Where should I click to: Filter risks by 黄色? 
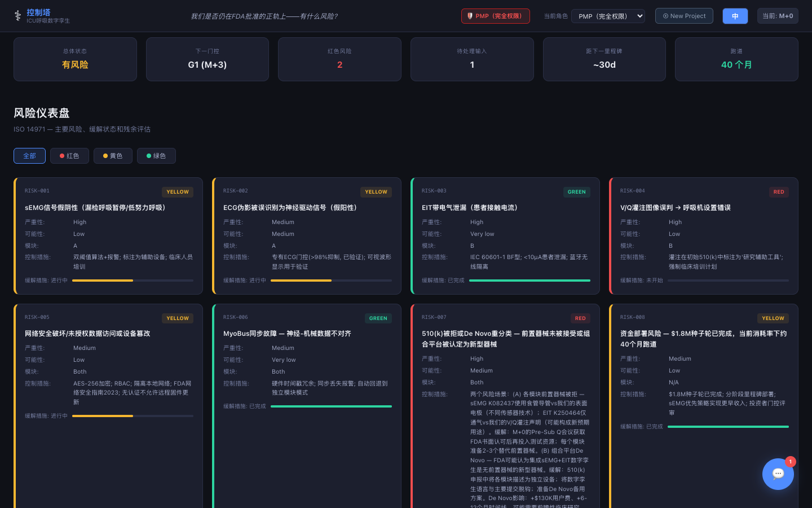(113, 156)
